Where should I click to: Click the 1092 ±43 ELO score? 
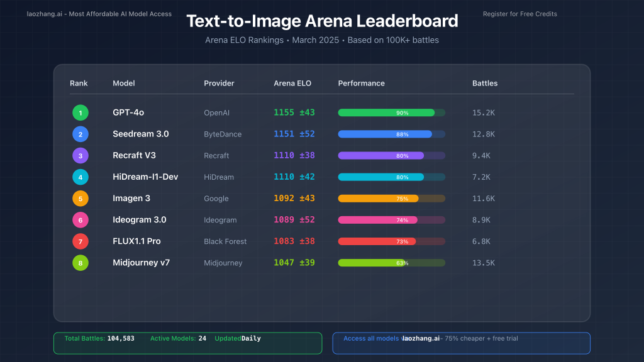[294, 198]
